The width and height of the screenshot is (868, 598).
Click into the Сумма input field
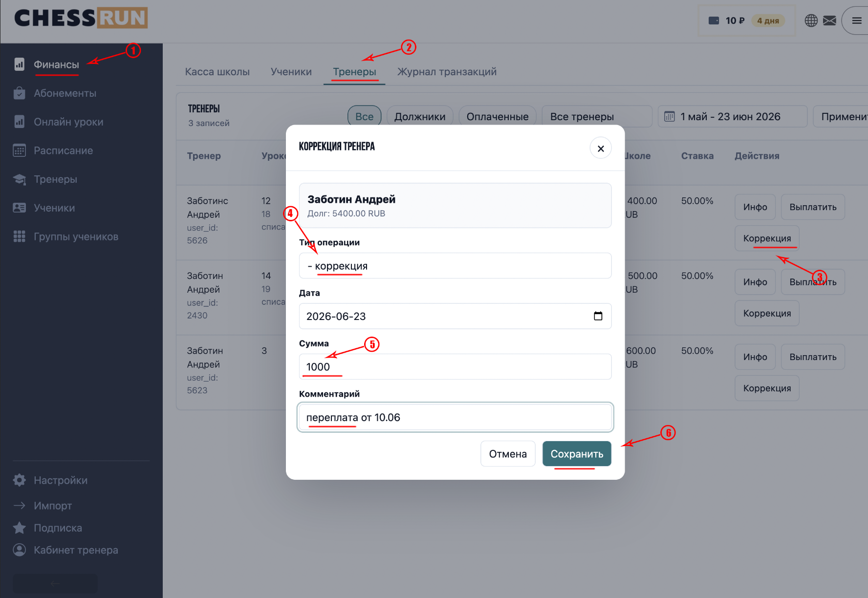click(455, 366)
